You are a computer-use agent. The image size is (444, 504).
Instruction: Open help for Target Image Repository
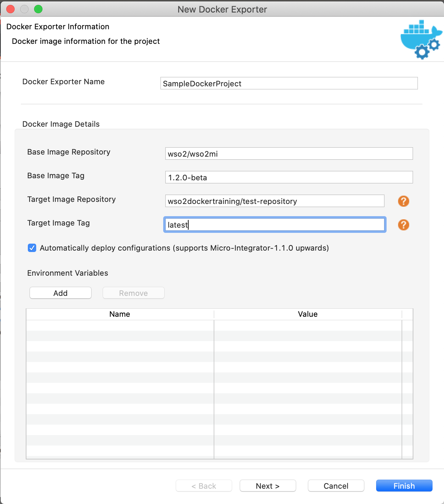(404, 201)
